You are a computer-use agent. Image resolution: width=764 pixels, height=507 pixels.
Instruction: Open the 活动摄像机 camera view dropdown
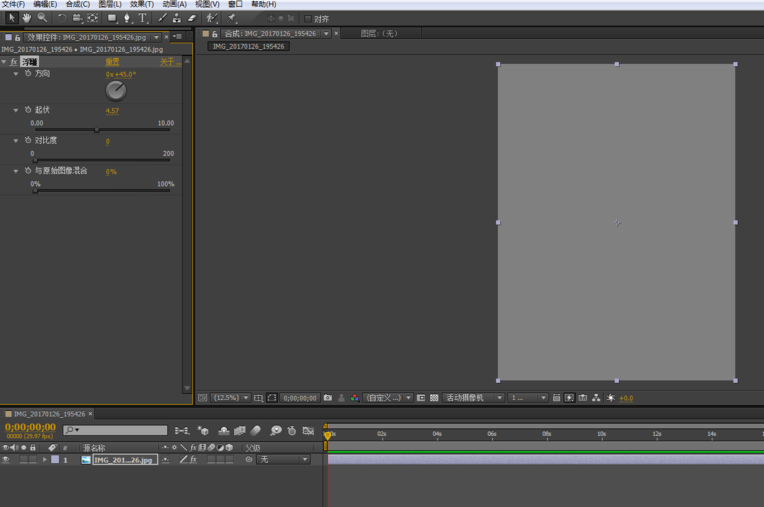pos(469,398)
